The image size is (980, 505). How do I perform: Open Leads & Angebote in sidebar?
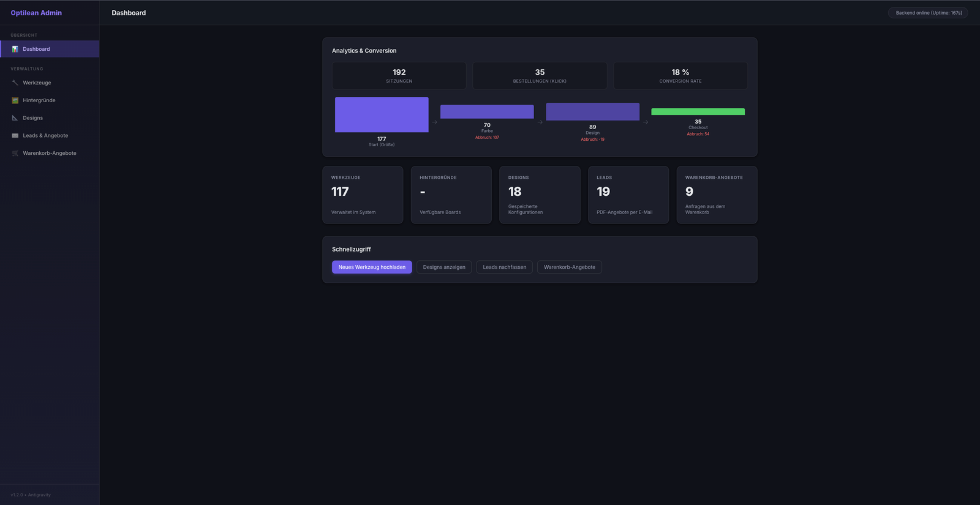[x=50, y=135]
